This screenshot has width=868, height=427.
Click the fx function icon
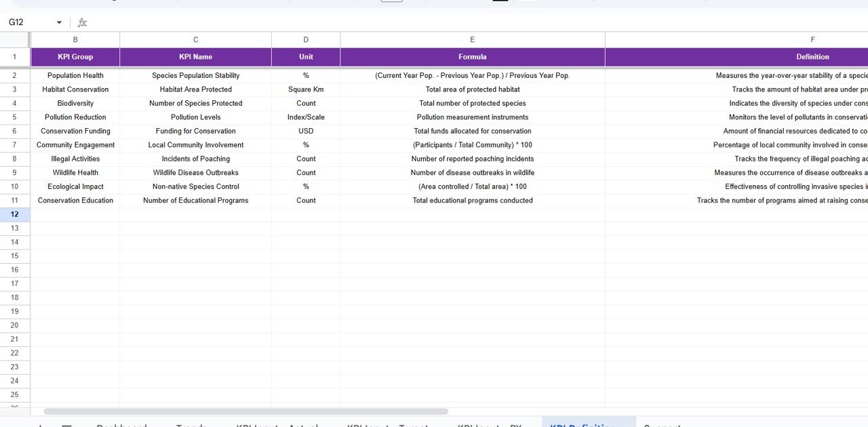(x=82, y=22)
